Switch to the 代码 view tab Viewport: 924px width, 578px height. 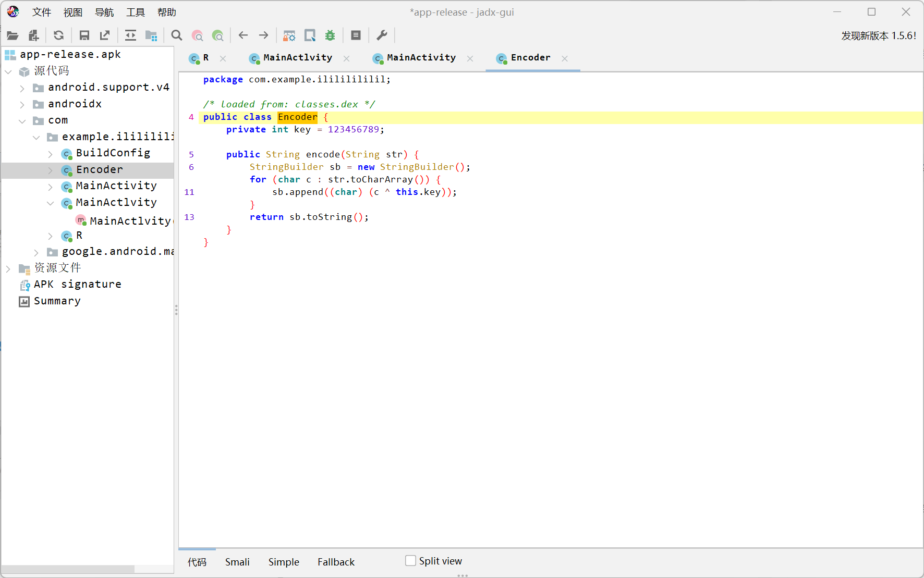(197, 562)
